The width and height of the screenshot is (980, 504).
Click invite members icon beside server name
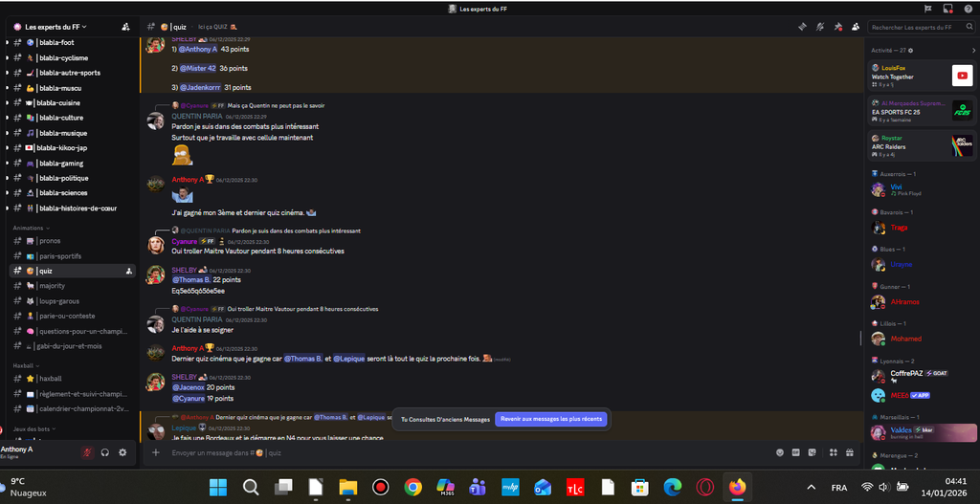[x=125, y=27]
